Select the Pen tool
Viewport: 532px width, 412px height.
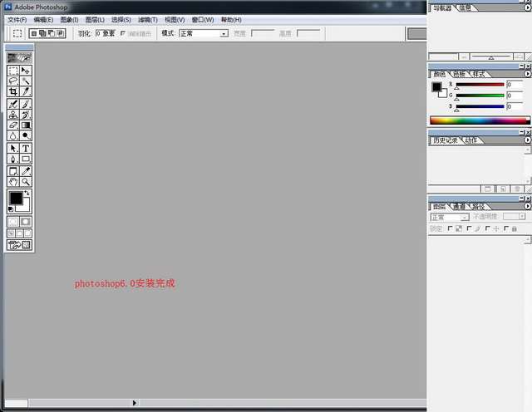pyautogui.click(x=13, y=159)
